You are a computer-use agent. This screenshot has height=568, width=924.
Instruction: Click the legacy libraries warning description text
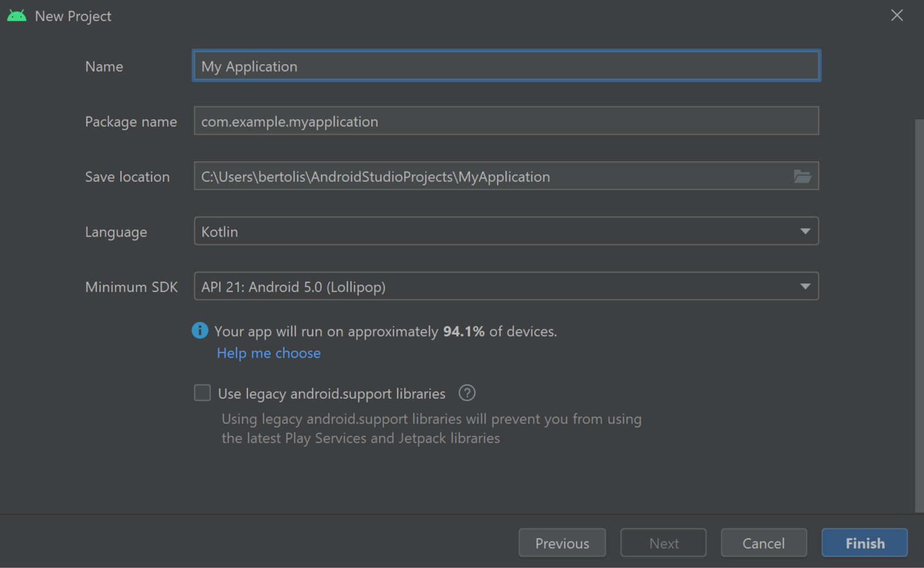click(x=431, y=428)
